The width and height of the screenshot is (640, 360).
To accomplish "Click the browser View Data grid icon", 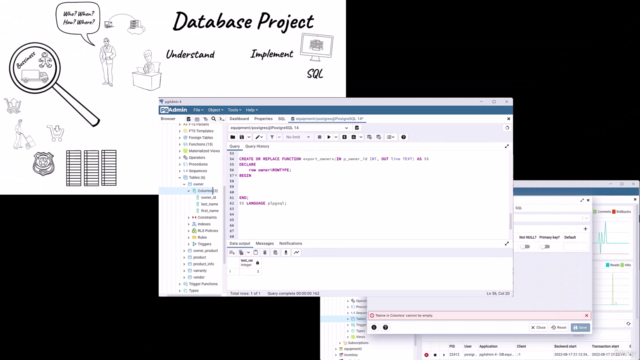I will coord(197,119).
